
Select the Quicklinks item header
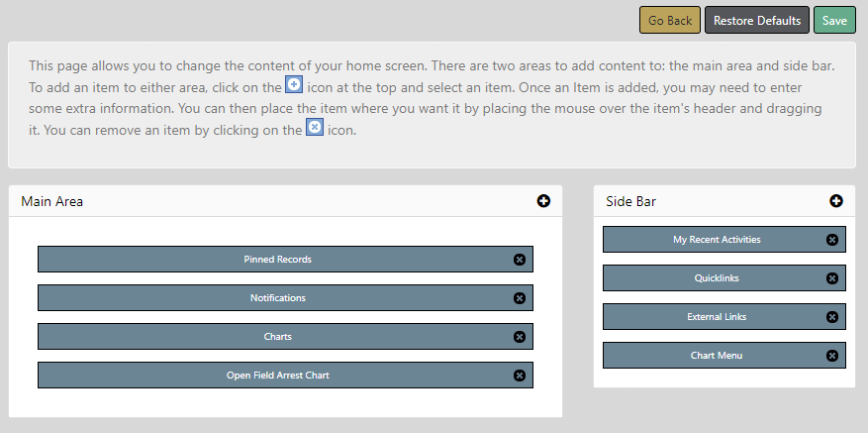pyautogui.click(x=717, y=278)
